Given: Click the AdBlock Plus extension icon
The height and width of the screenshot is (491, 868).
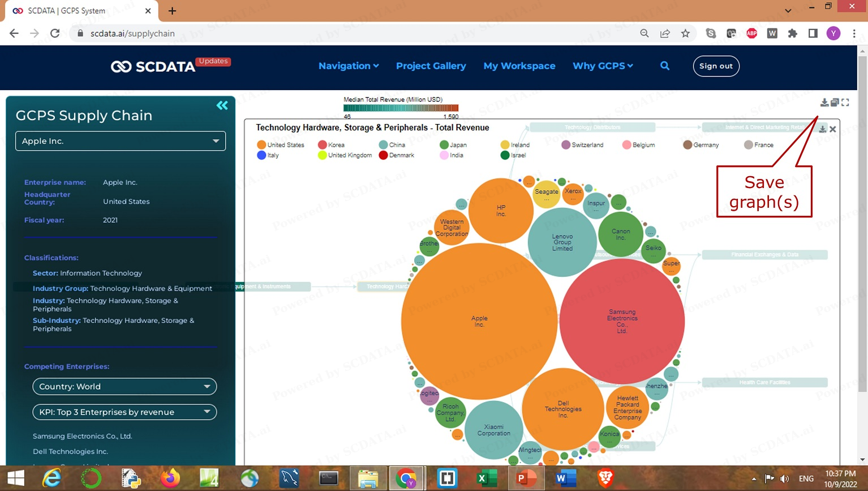Looking at the screenshot, I should tap(751, 33).
